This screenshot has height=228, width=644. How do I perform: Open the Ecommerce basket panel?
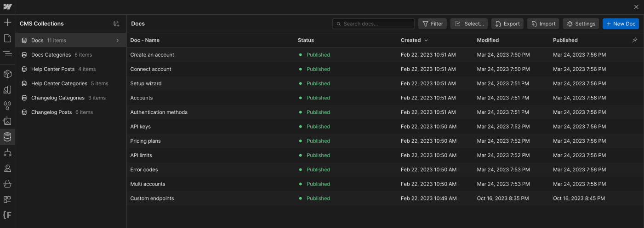7,184
